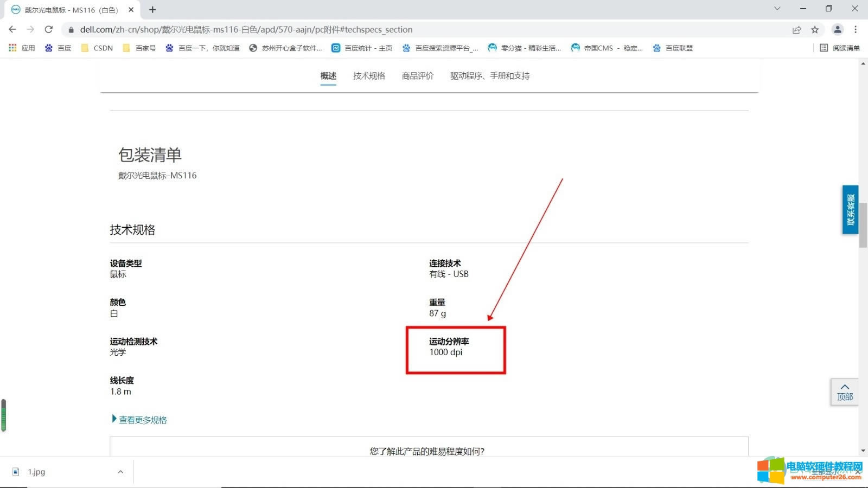Viewport: 868px width, 488px height.
Task: Click the 87 g weight value
Action: [x=438, y=313]
